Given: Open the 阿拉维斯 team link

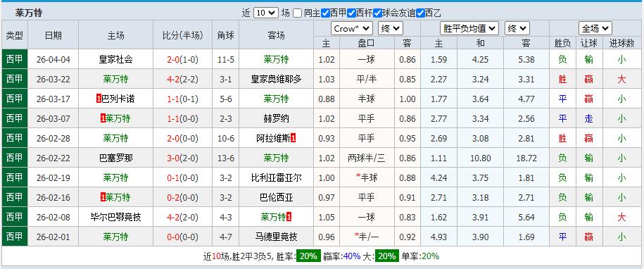Looking at the screenshot, I should pyautogui.click(x=273, y=139).
